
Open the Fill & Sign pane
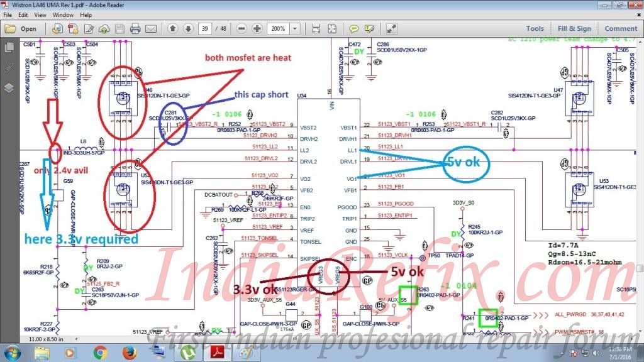pyautogui.click(x=574, y=28)
